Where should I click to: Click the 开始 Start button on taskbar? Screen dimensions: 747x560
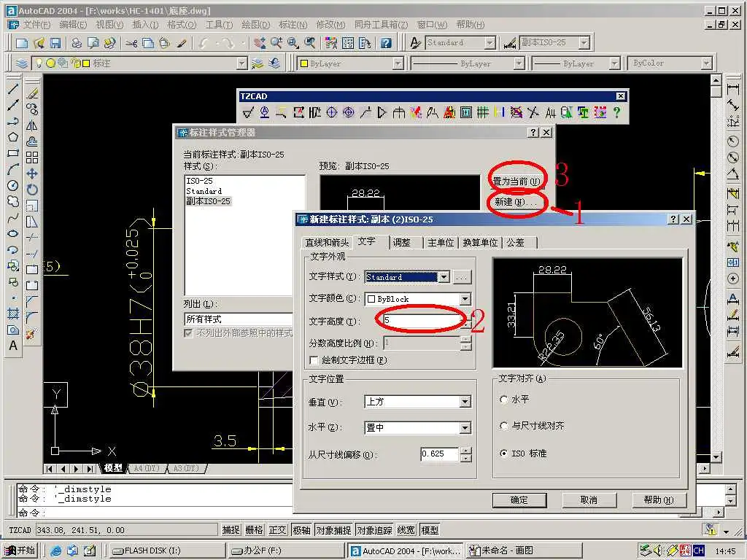coord(20,551)
